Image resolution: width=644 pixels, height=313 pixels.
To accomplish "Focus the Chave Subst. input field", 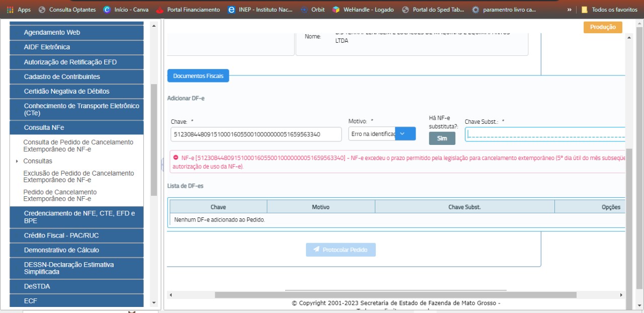I will pyautogui.click(x=544, y=134).
